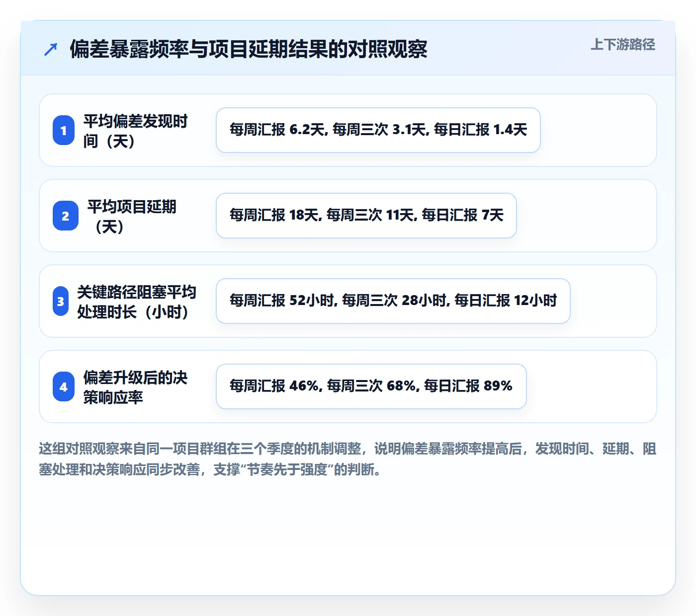
Task: Click the value box starting 每周汇报 6.2天
Action: [378, 130]
